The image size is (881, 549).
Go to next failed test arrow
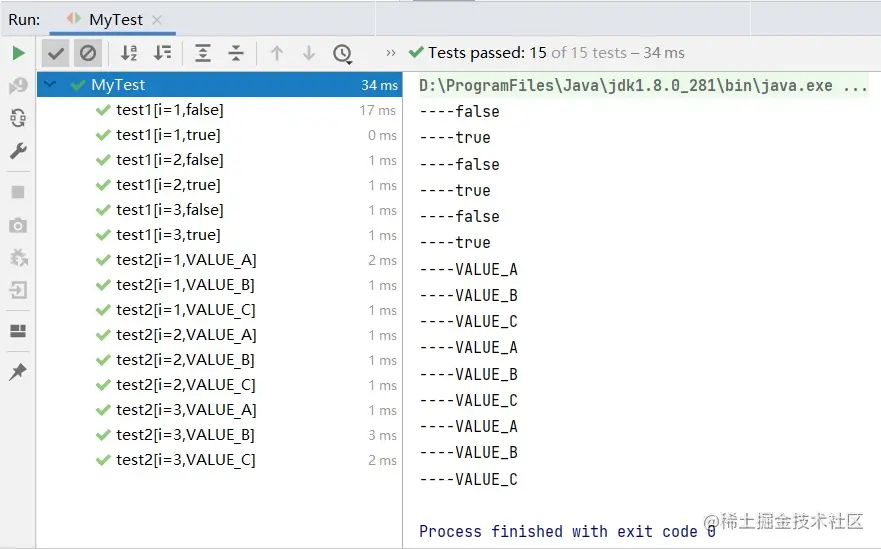click(309, 53)
